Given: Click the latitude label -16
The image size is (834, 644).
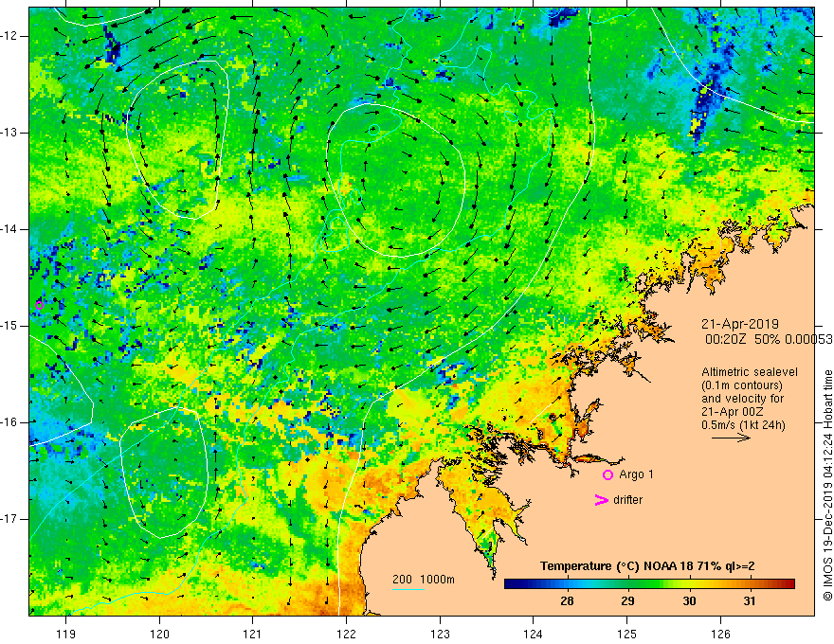Looking at the screenshot, I should click(x=10, y=422).
